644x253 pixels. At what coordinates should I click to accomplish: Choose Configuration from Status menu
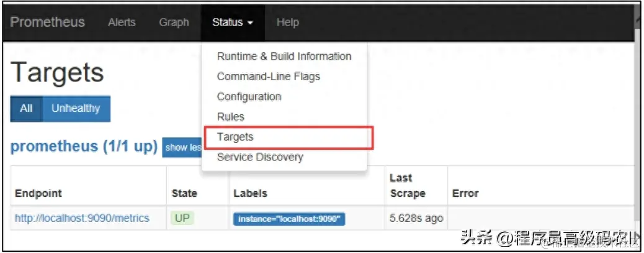[284, 97]
